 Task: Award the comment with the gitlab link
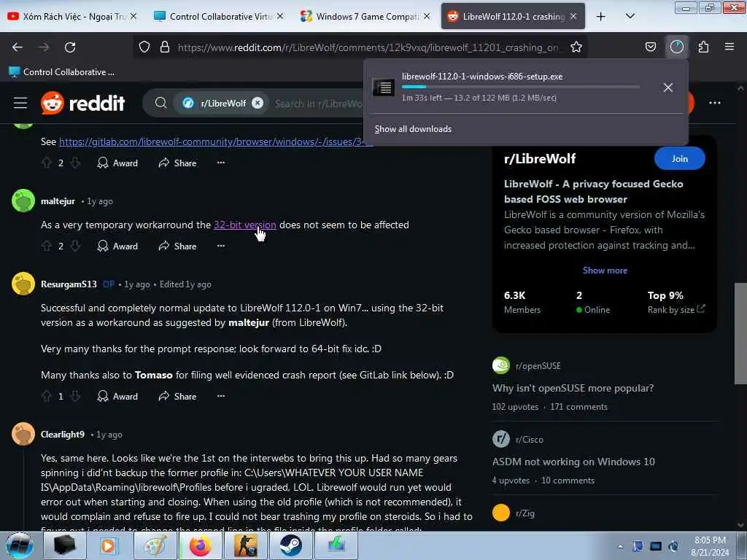click(x=117, y=163)
